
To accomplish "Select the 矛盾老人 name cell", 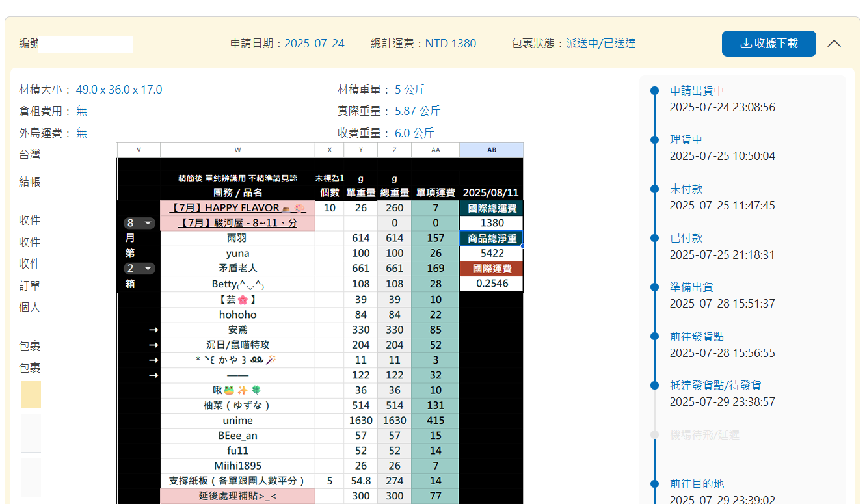I will click(237, 269).
